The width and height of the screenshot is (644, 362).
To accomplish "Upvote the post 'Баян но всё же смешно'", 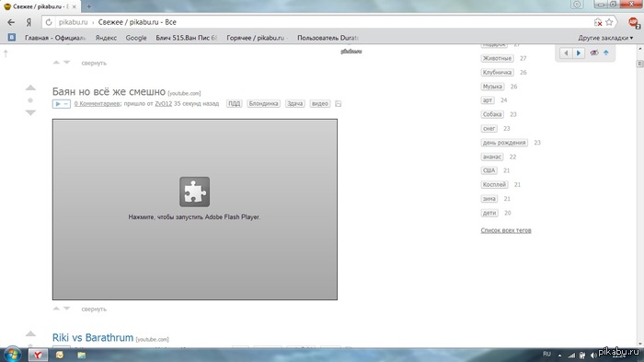I will (30, 88).
